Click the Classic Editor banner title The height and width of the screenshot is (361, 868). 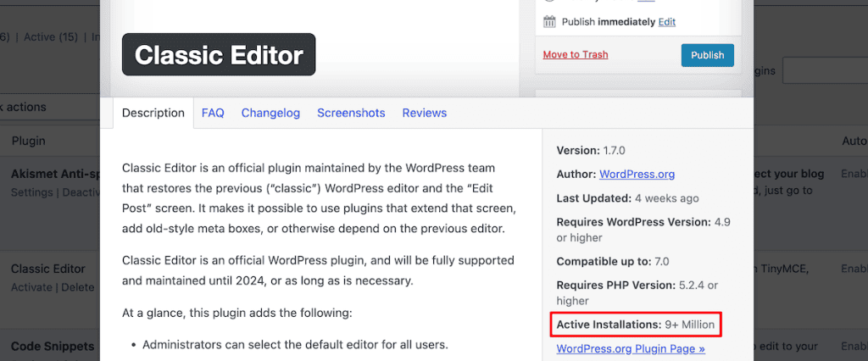pyautogui.click(x=219, y=55)
